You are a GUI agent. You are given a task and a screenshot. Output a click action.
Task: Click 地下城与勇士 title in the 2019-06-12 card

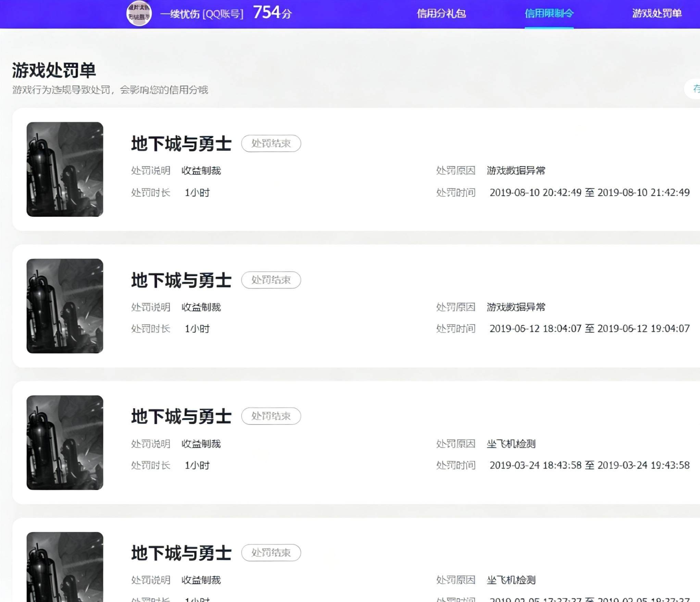click(x=181, y=280)
